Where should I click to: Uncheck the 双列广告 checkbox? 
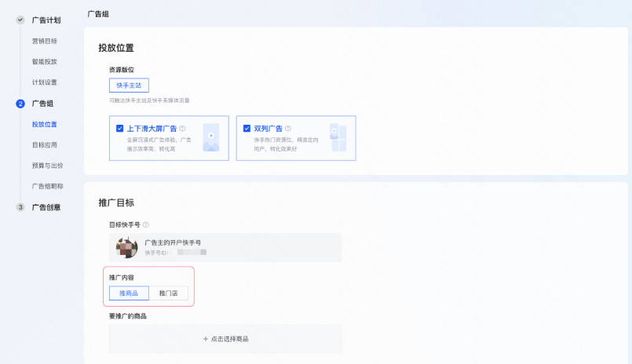(x=247, y=129)
